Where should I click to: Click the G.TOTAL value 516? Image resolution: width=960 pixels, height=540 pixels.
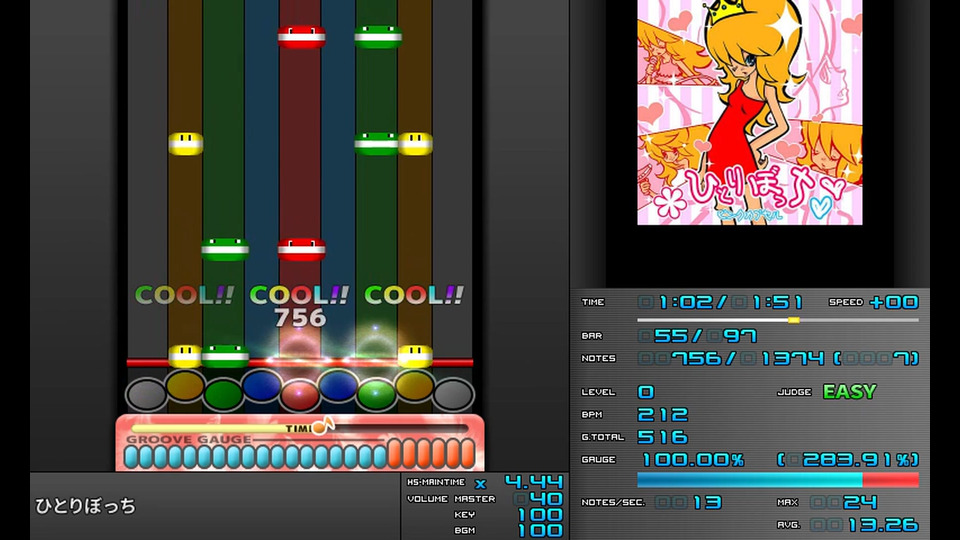click(662, 437)
